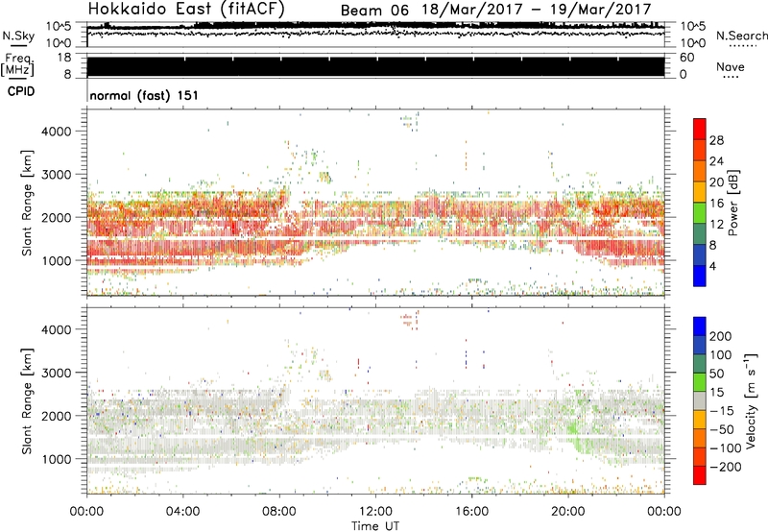Click the "24" power colorbar value

[716, 161]
